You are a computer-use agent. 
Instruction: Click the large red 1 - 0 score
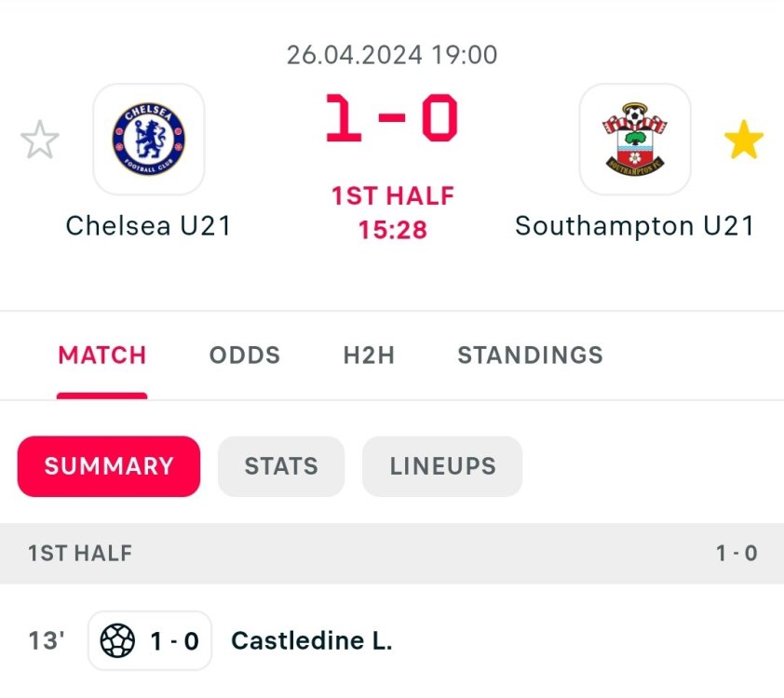(392, 119)
